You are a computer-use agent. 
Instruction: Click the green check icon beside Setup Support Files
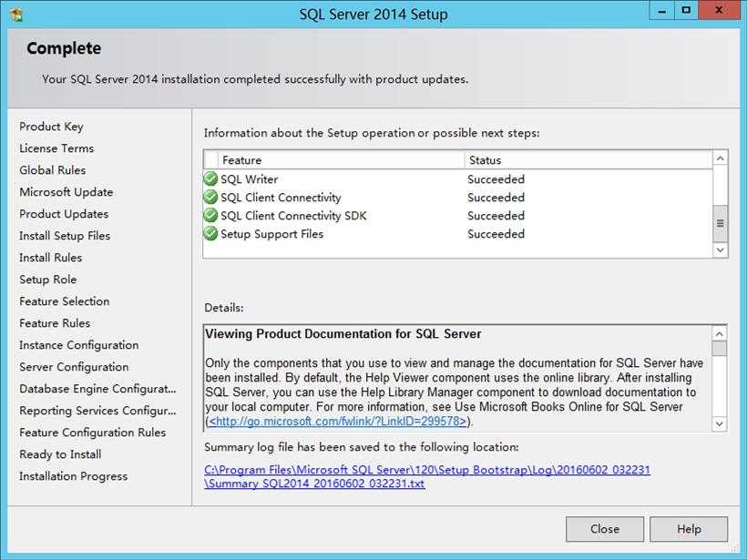point(210,233)
